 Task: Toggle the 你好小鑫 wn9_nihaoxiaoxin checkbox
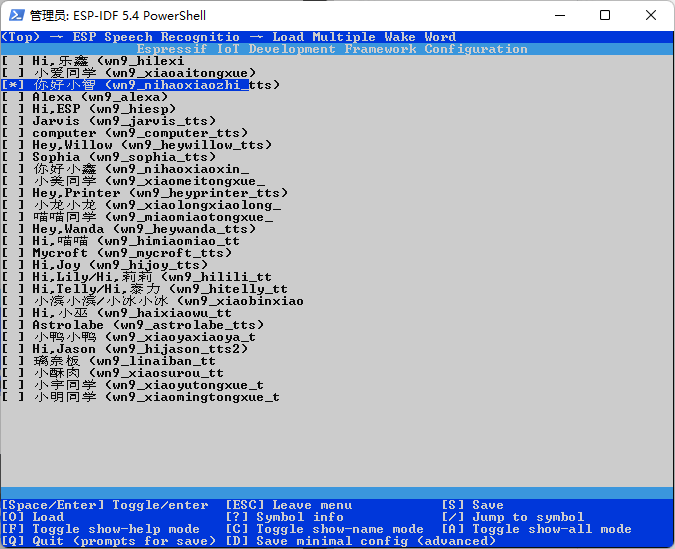click(12, 169)
